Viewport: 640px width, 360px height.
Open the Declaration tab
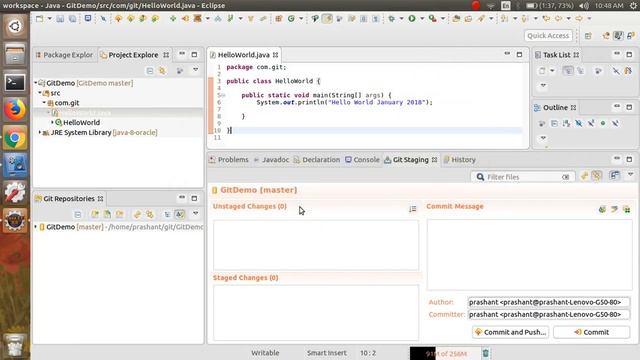click(x=317, y=160)
